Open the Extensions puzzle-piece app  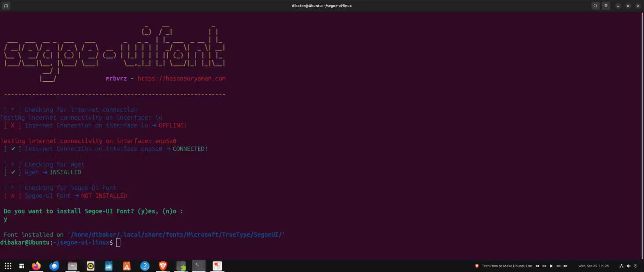coord(181,266)
